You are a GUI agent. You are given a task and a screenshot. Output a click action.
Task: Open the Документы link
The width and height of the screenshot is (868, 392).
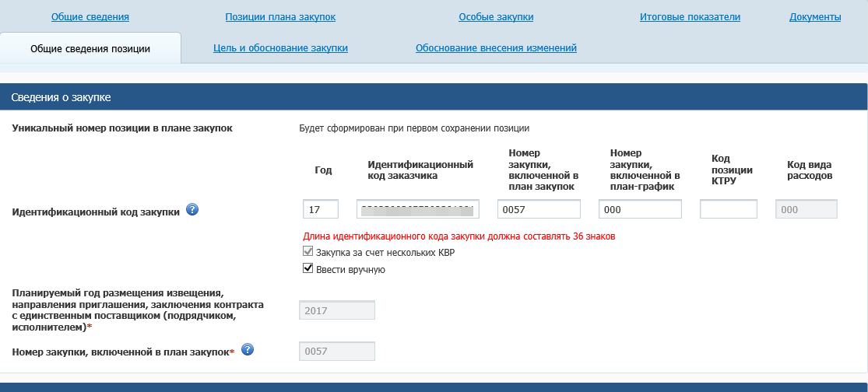814,16
